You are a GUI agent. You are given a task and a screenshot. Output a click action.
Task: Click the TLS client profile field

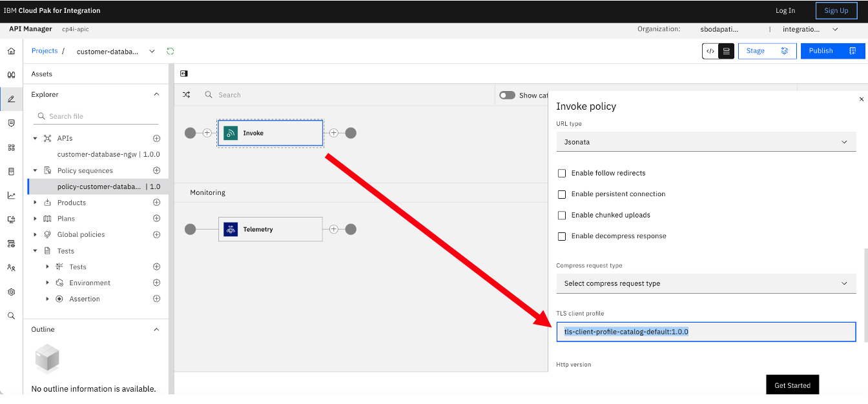point(706,332)
